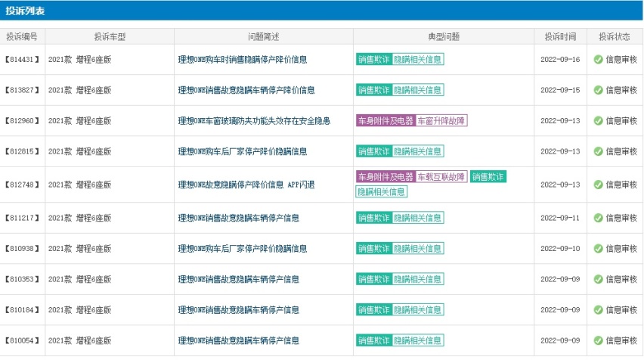The image size is (644, 360).
Task: Click 隐瞒相关信息 tag in row 810353
Action: (x=418, y=279)
